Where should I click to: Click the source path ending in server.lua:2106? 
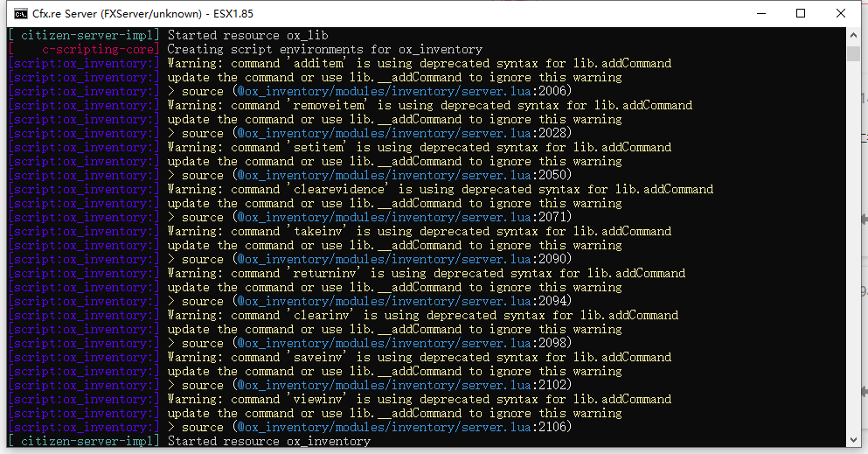click(x=402, y=428)
